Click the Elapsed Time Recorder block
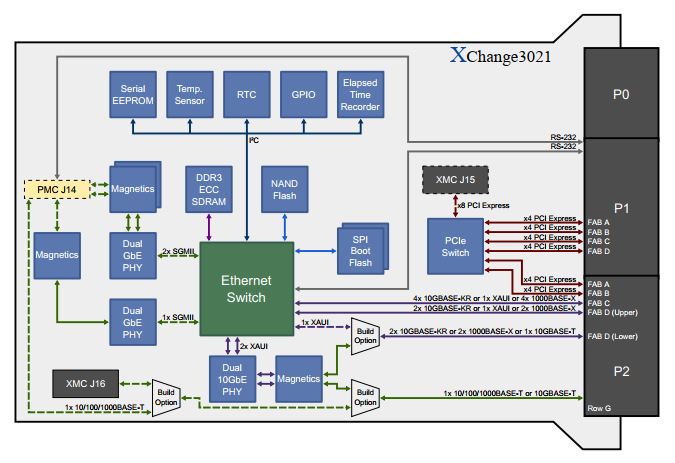The image size is (675, 463). (x=360, y=95)
